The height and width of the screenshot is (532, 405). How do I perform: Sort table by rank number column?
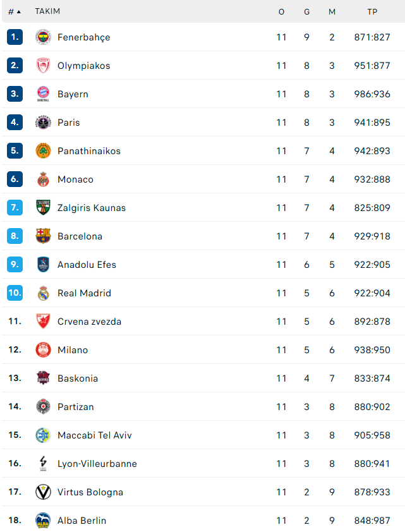(14, 11)
